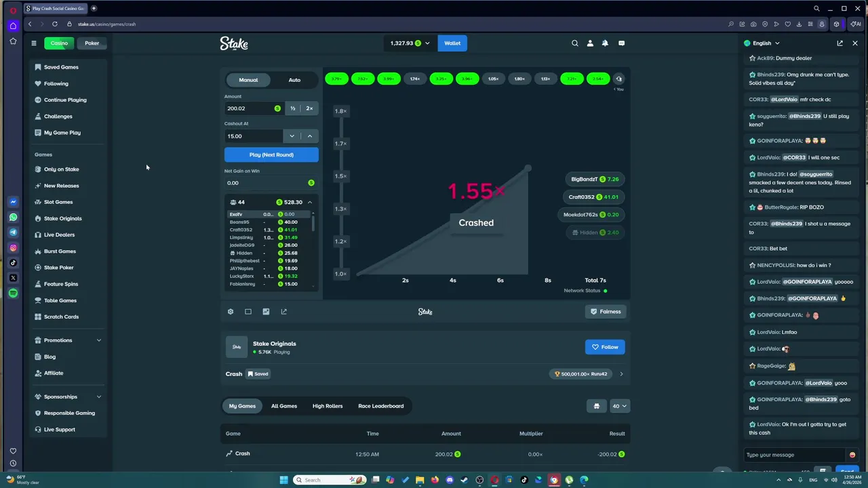Collapse the players list chevron

(310, 202)
